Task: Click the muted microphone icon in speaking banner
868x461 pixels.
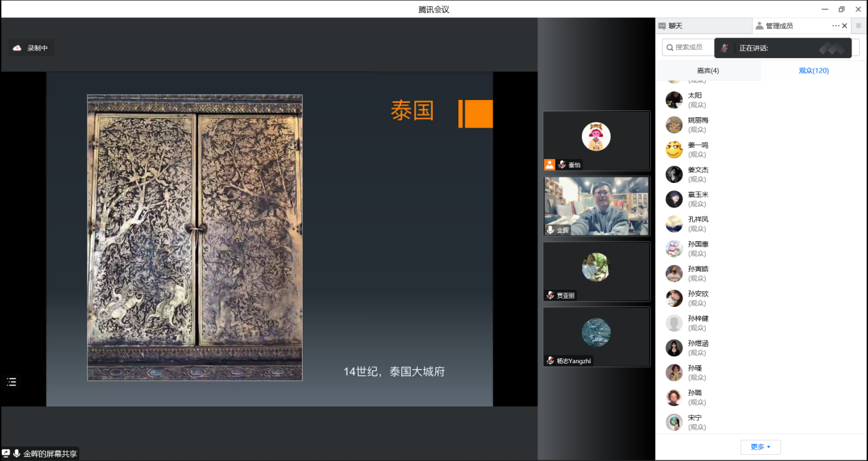Action: tap(724, 48)
